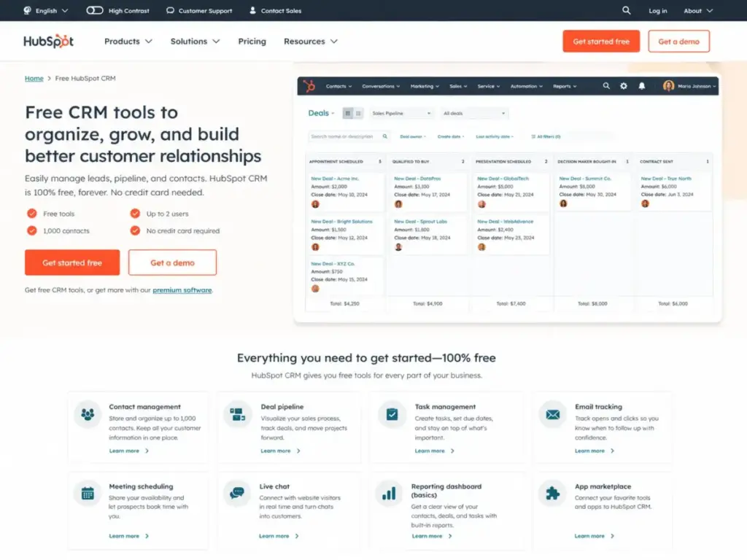Click Learn more under Email tracking
Image resolution: width=747 pixels, height=560 pixels.
[595, 451]
